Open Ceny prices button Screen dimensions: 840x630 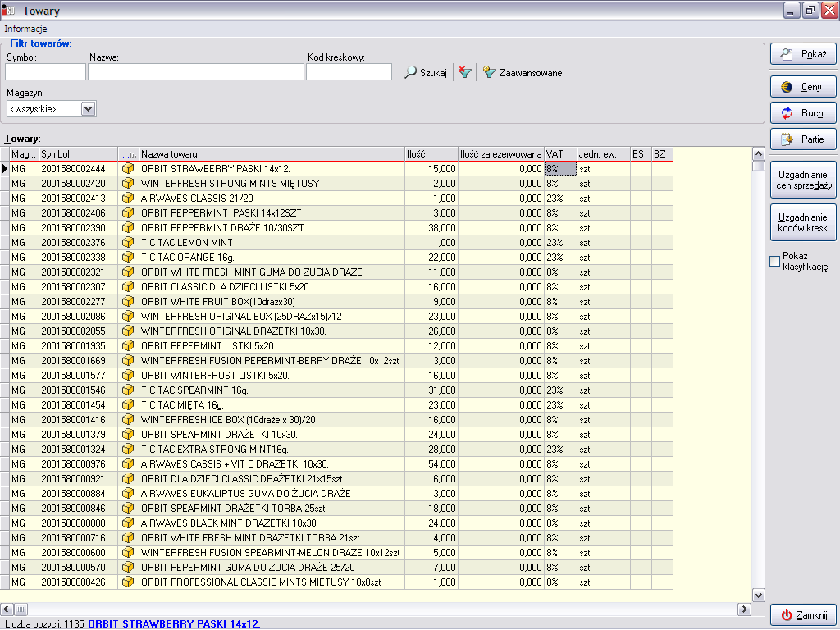803,87
